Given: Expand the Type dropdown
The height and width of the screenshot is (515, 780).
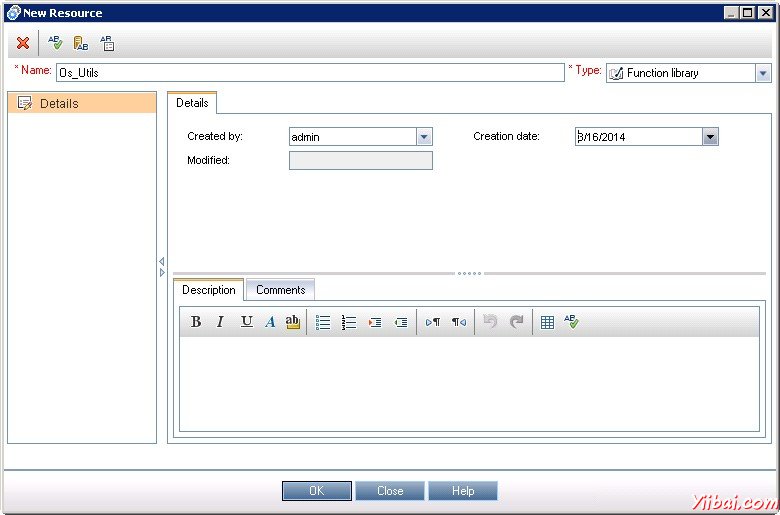Looking at the screenshot, I should pyautogui.click(x=763, y=73).
